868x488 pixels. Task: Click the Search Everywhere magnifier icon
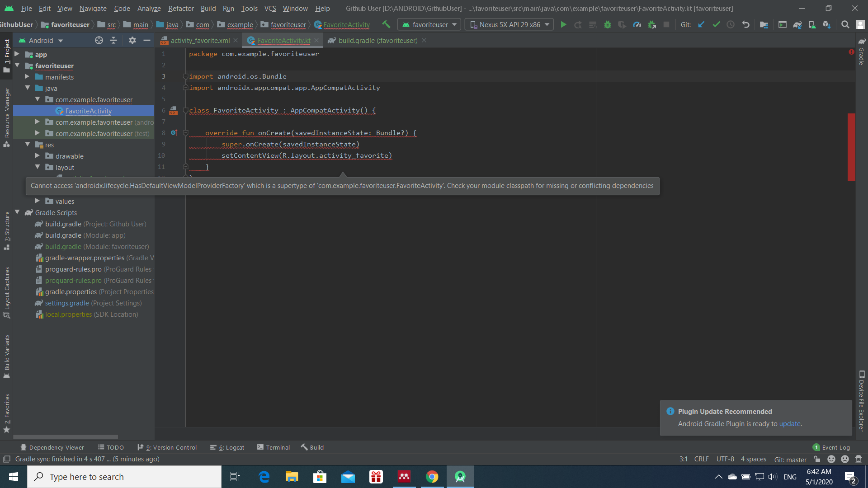click(845, 25)
